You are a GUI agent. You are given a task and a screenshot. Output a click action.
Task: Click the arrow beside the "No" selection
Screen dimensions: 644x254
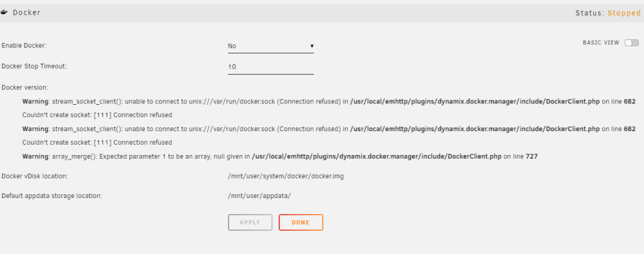[312, 46]
